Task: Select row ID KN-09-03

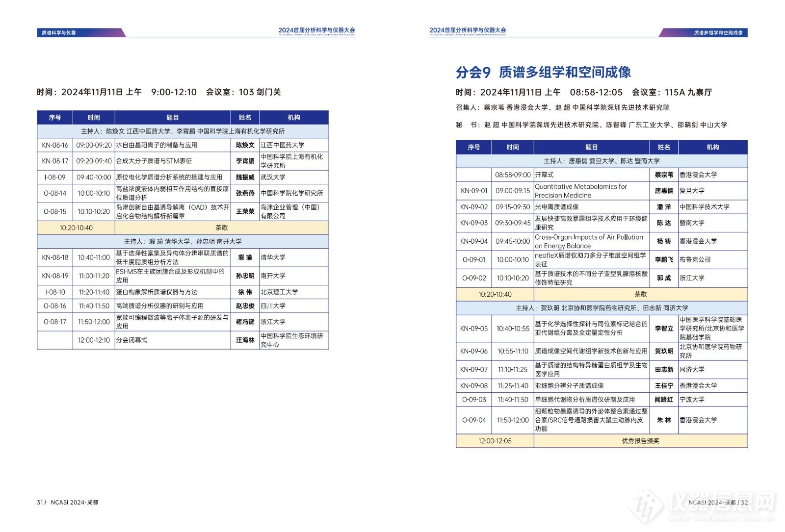Action: pyautogui.click(x=474, y=223)
